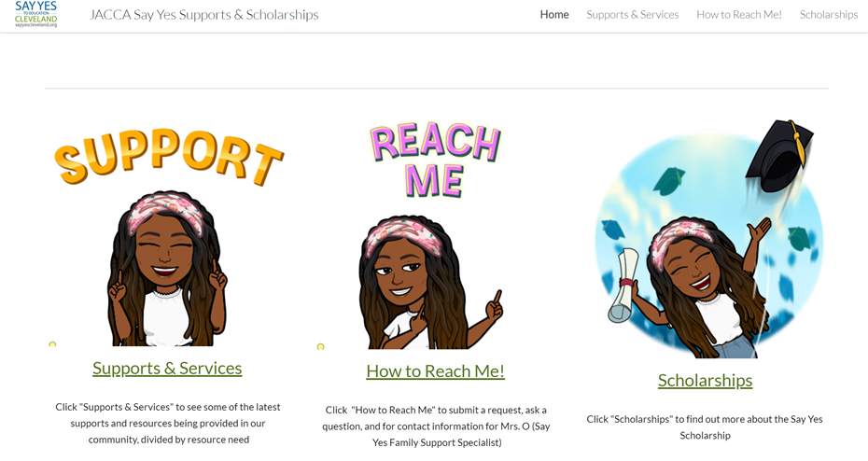Click the avatar pointing up with both hands

click(167, 270)
